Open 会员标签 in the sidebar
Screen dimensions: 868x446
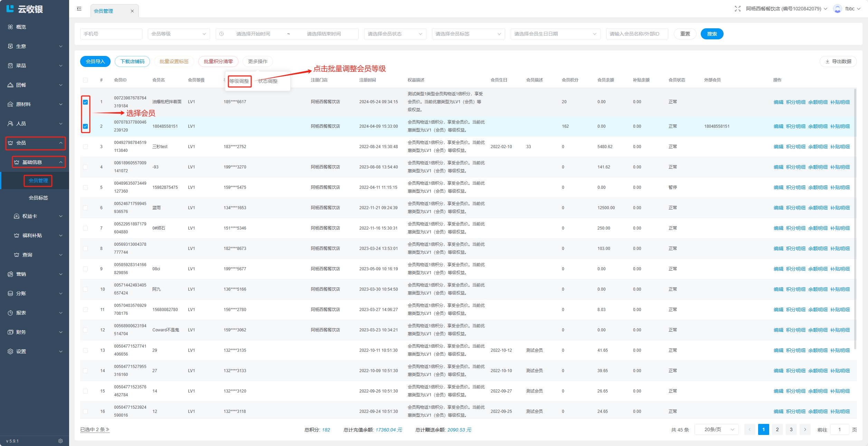point(38,198)
